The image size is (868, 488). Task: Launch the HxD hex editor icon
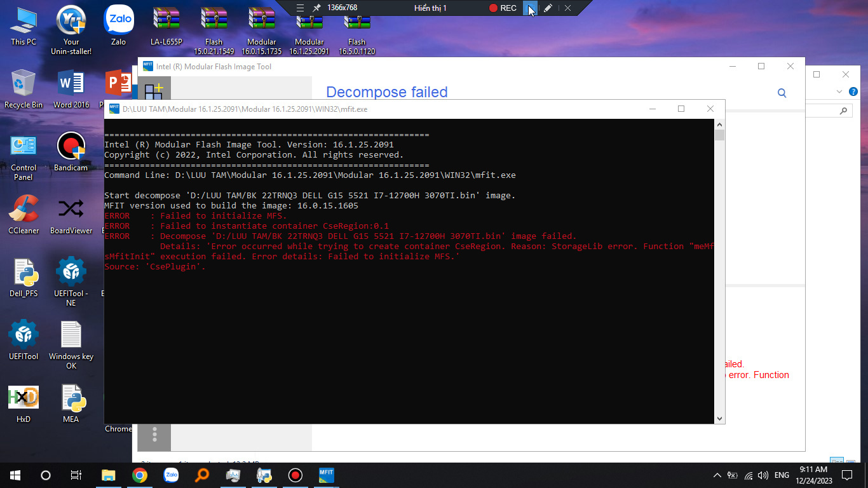24,403
